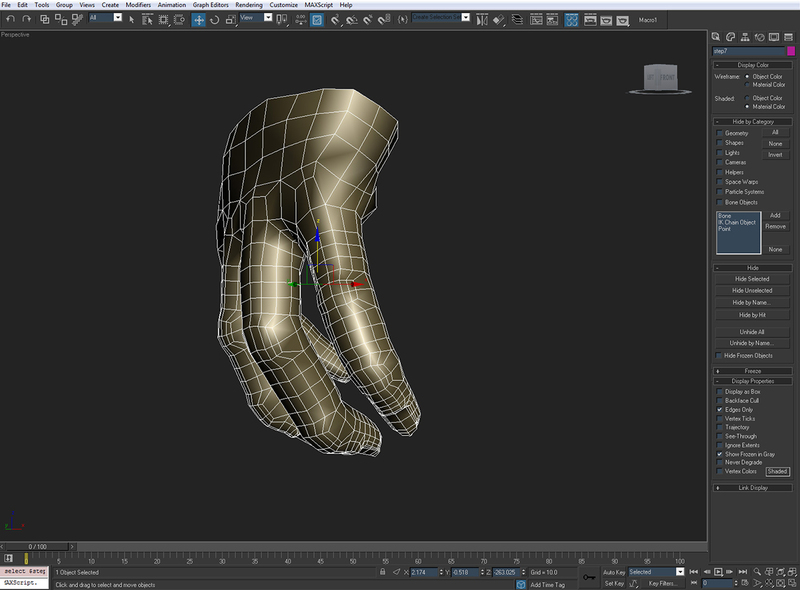Click the time slider 0 / 100 handle
Image resolution: width=800 pixels, height=590 pixels.
point(37,547)
